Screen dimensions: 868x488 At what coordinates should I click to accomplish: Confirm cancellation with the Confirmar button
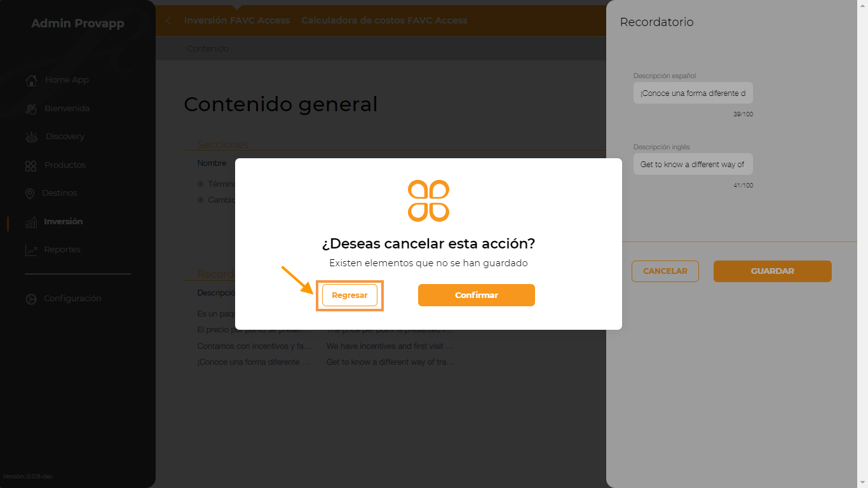477,295
